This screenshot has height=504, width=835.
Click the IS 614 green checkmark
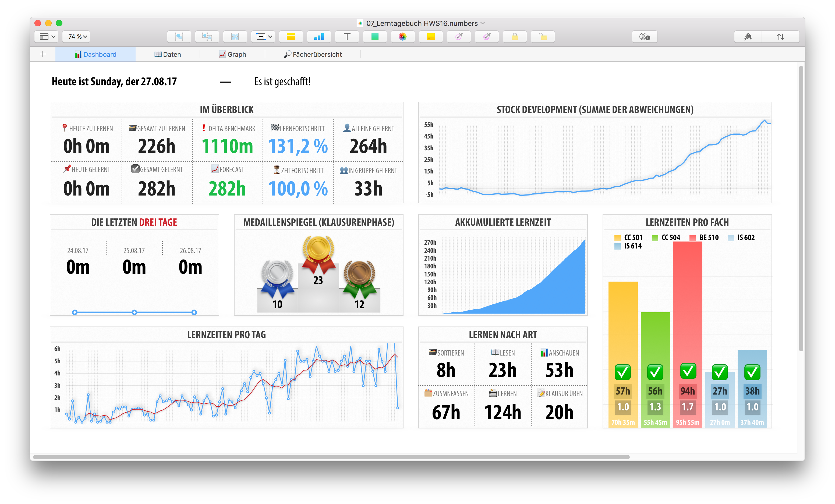[x=752, y=372]
